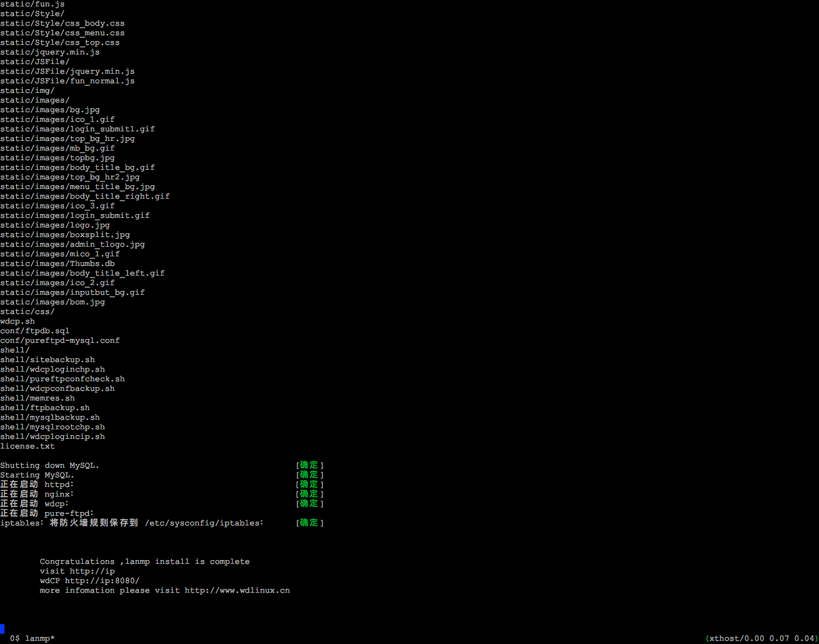Select the lanmp window tab in status bar

(x=32, y=638)
